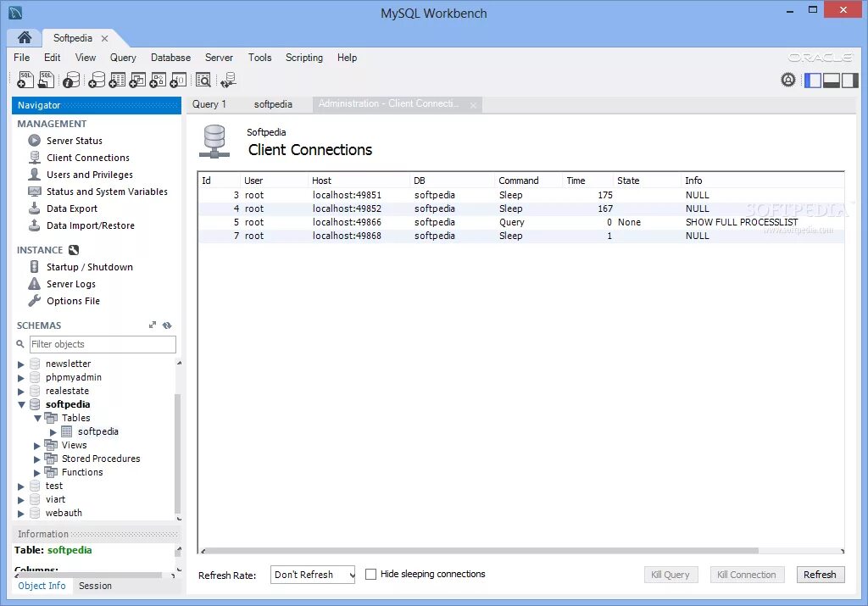The image size is (868, 606).
Task: Select the Session tab
Action: click(x=95, y=586)
